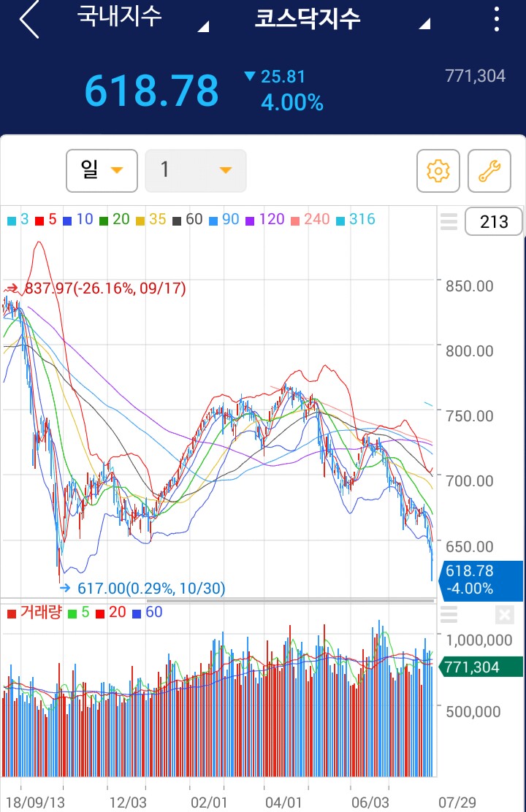
Task: Tap the 750.00 price axis label
Action: (x=470, y=415)
